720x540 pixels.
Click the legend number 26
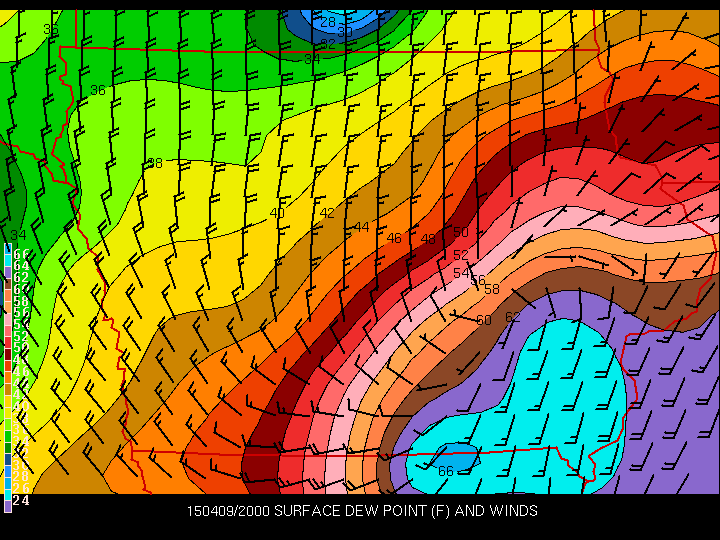22,488
